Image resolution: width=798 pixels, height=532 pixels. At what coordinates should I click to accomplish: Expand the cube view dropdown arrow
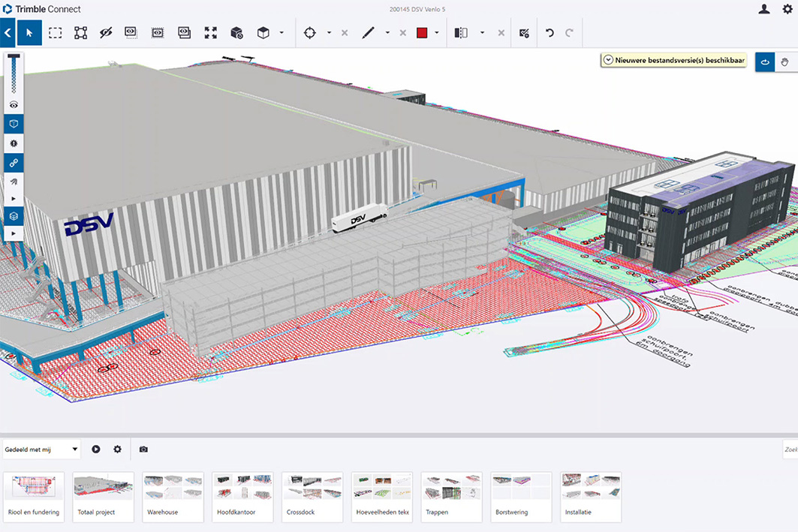click(282, 33)
